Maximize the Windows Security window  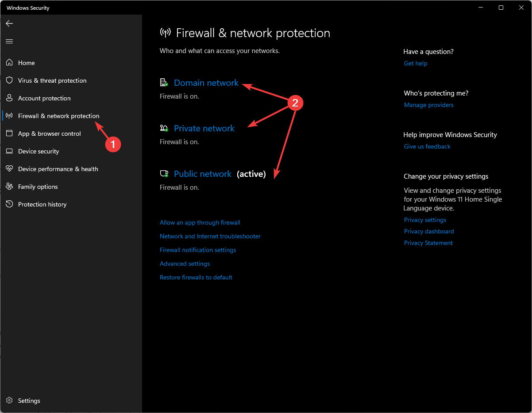tap(501, 8)
